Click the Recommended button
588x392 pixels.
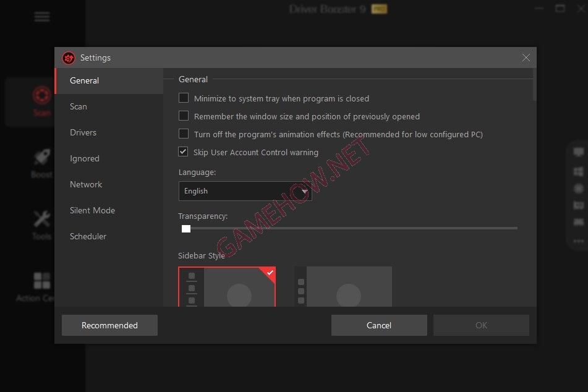click(109, 325)
